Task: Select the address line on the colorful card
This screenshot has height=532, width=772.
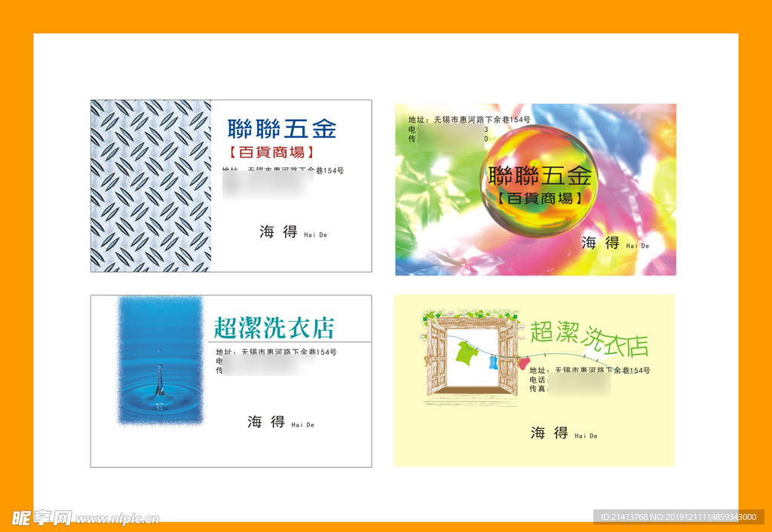Action: 469,120
